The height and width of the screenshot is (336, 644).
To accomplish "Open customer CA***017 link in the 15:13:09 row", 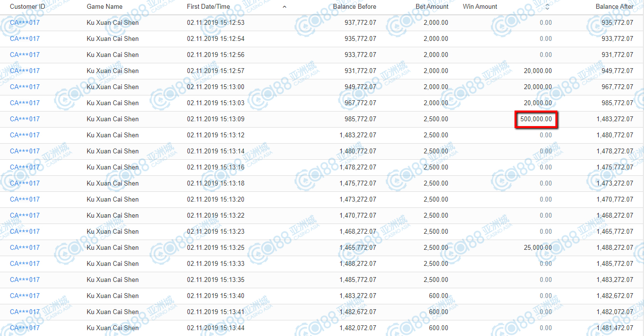I will coord(25,119).
